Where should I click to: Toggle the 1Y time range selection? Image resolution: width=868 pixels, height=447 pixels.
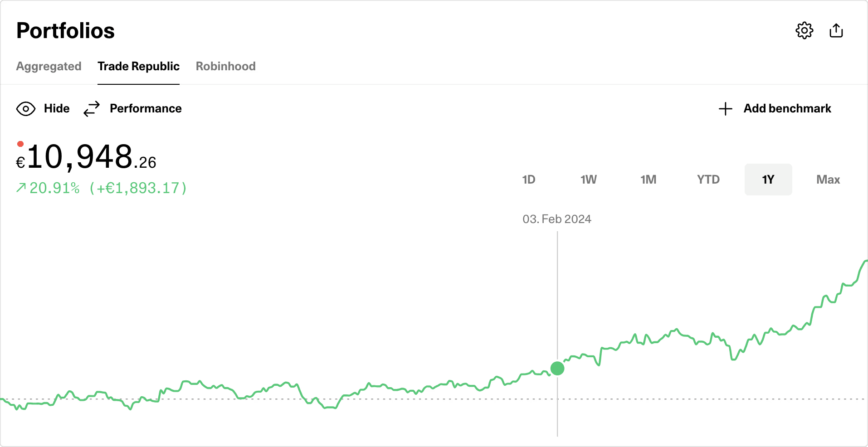point(768,180)
